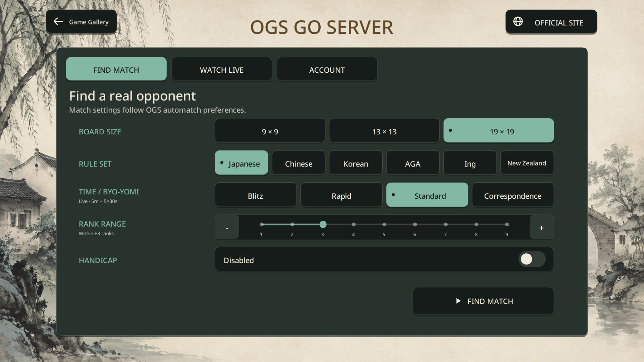Viewport: 644px width, 362px height.
Task: Click the back arrow icon beside Game Gallery
Action: coord(58,21)
